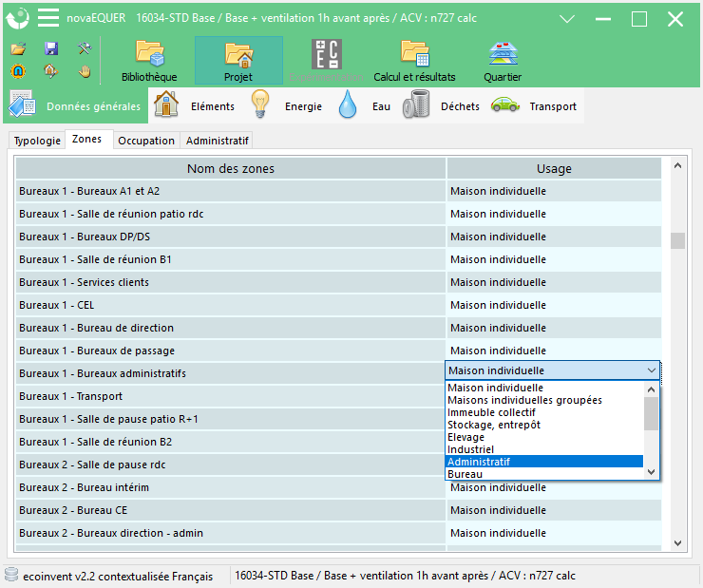Switch to the Typologie tab
Viewport: 703px width, 588px height.
click(x=37, y=141)
